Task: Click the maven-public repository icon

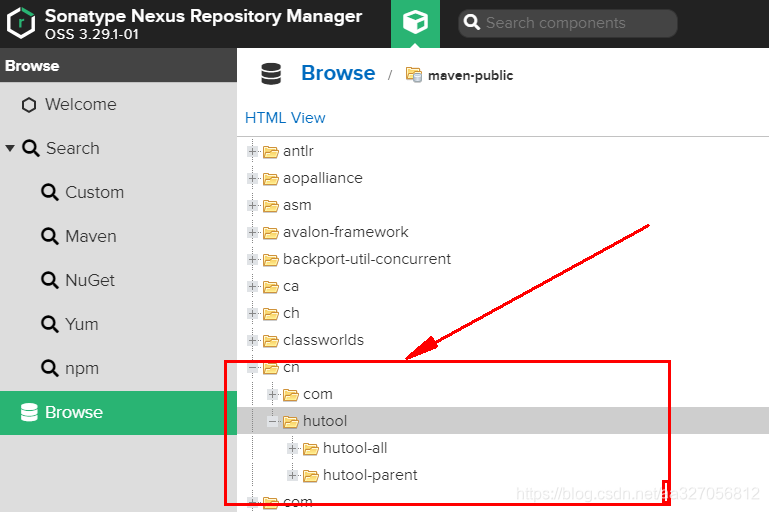Action: tap(413, 75)
